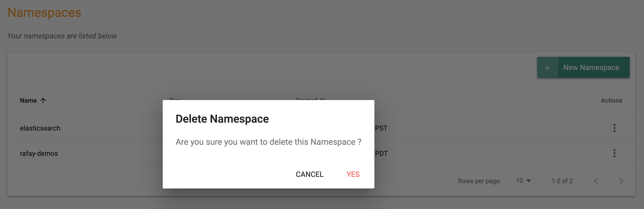Screen dimensions: 644x209
Task: Click the rows per page value 10
Action: [x=519, y=181]
